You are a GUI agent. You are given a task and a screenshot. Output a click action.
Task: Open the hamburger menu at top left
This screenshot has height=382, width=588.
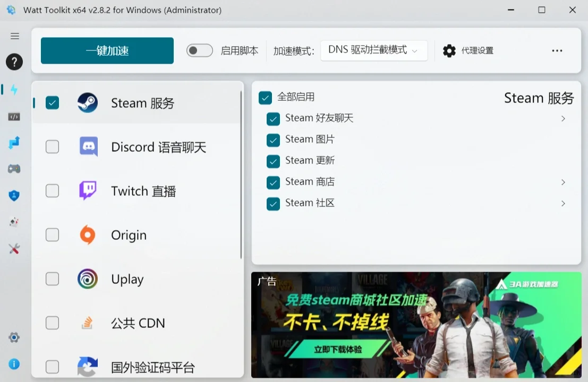coord(15,36)
